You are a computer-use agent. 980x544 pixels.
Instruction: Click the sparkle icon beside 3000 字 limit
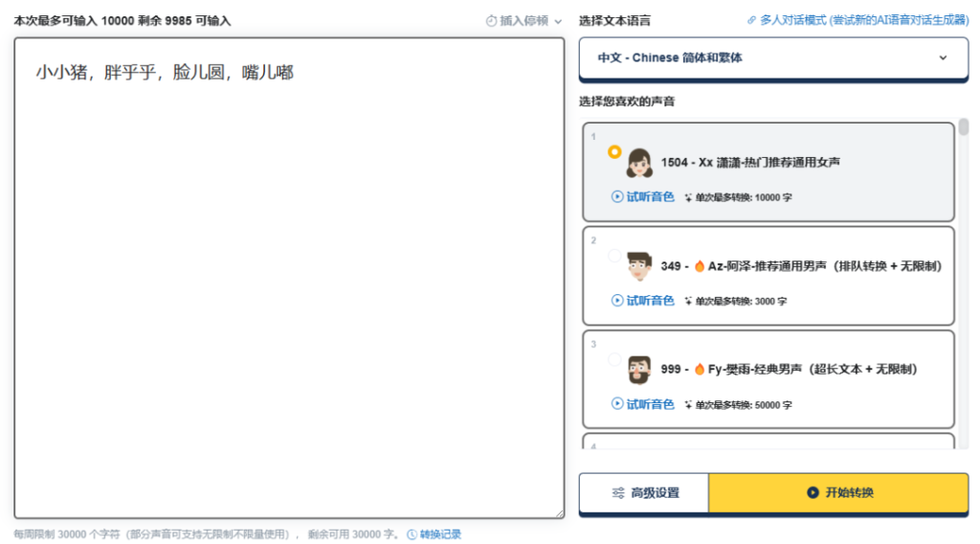tap(688, 302)
